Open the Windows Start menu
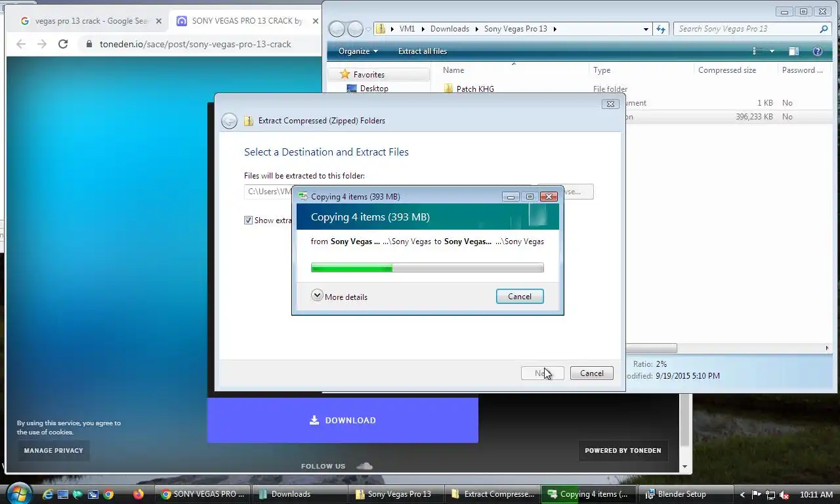Screen dimensions: 840x504 point(18,493)
